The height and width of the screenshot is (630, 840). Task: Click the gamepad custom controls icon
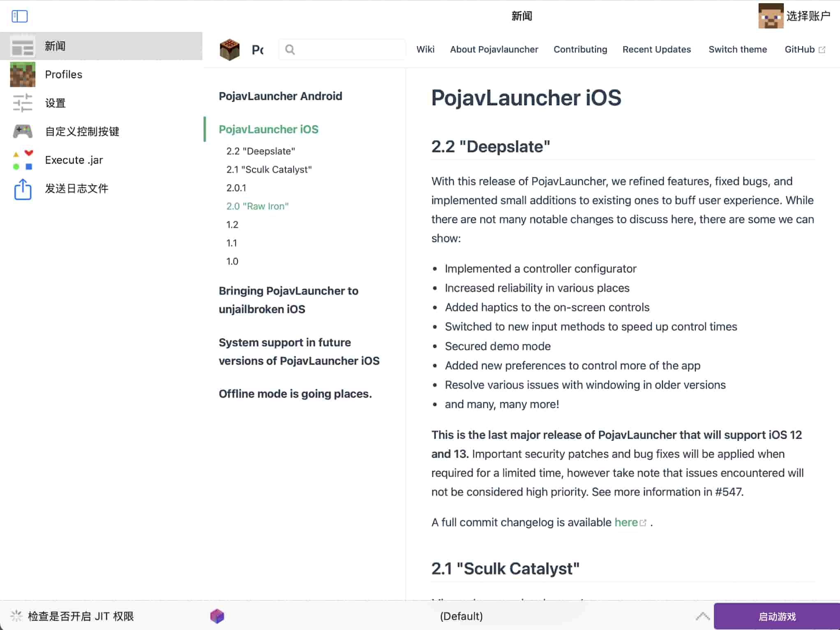pos(23,131)
